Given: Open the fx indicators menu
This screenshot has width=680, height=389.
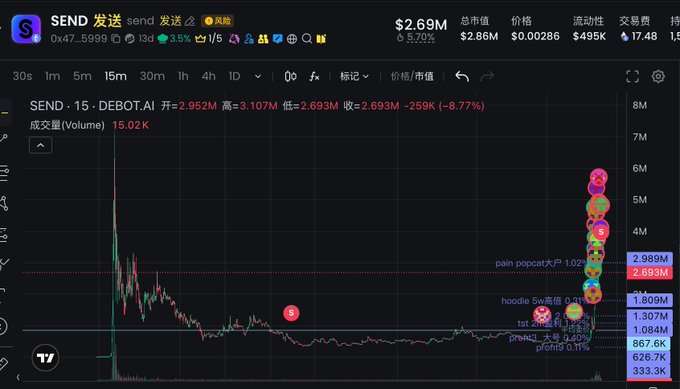Looking at the screenshot, I should tap(314, 76).
